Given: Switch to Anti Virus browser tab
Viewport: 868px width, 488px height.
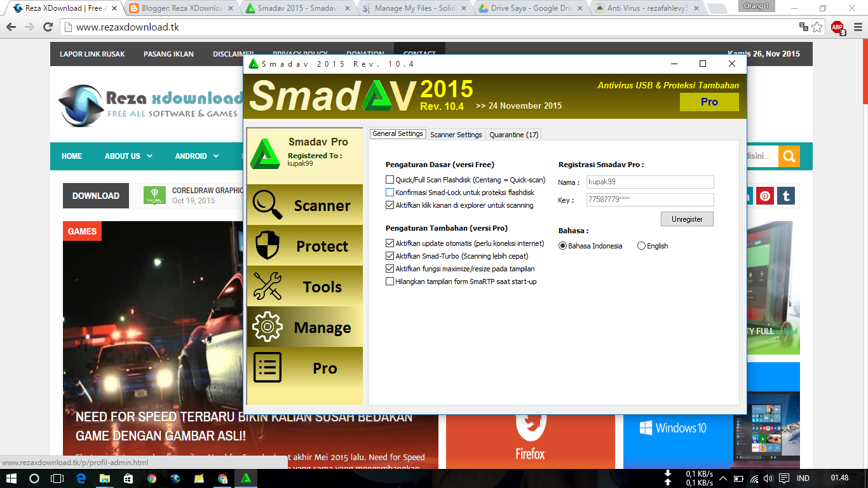Looking at the screenshot, I should pos(648,8).
